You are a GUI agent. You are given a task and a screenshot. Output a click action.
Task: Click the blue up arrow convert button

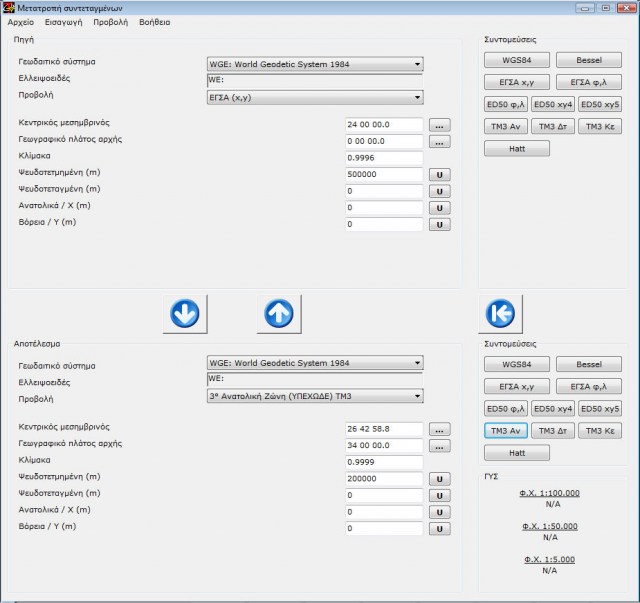278,313
